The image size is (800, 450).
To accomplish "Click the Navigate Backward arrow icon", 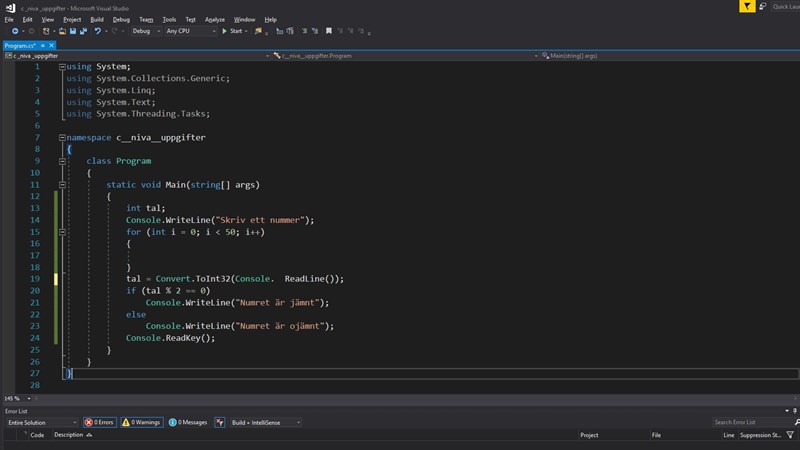I will pos(14,31).
